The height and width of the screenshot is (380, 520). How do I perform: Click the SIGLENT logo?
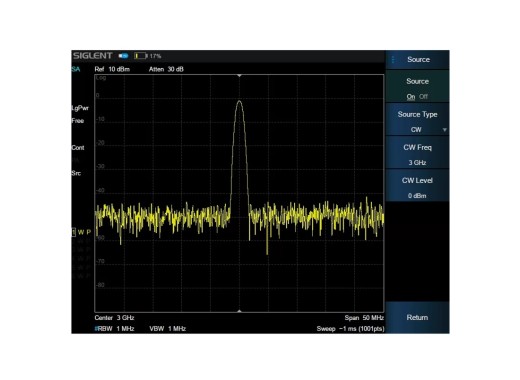[x=93, y=56]
